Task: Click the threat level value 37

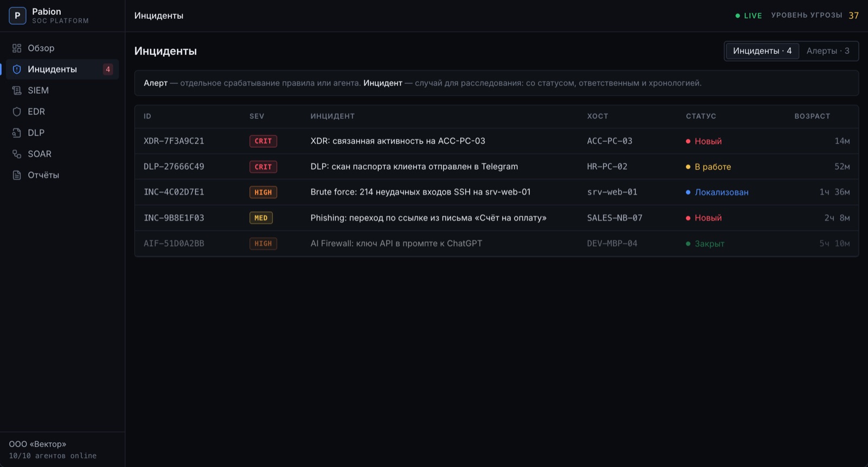Action: pos(854,16)
